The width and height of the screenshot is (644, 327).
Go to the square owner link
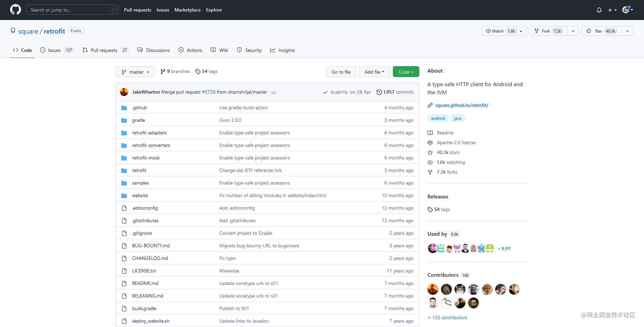pos(28,31)
